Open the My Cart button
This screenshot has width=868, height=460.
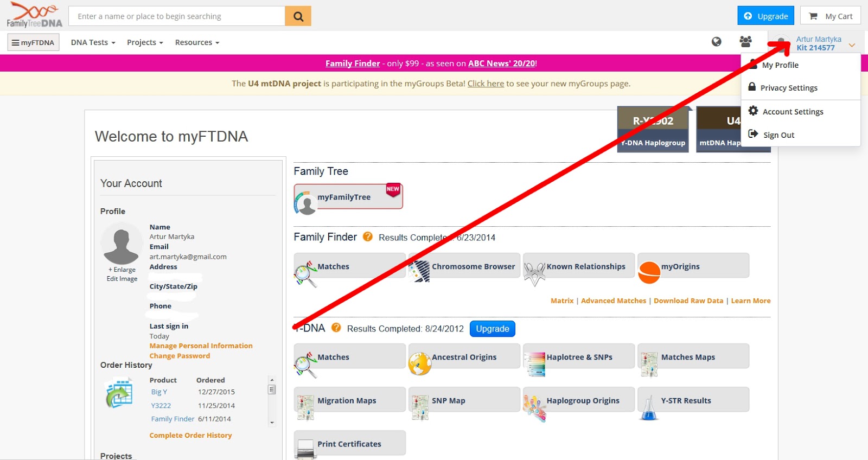(x=831, y=16)
